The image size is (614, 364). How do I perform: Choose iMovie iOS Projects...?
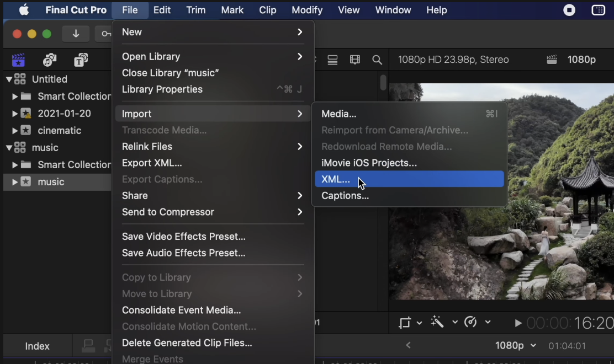click(409, 163)
